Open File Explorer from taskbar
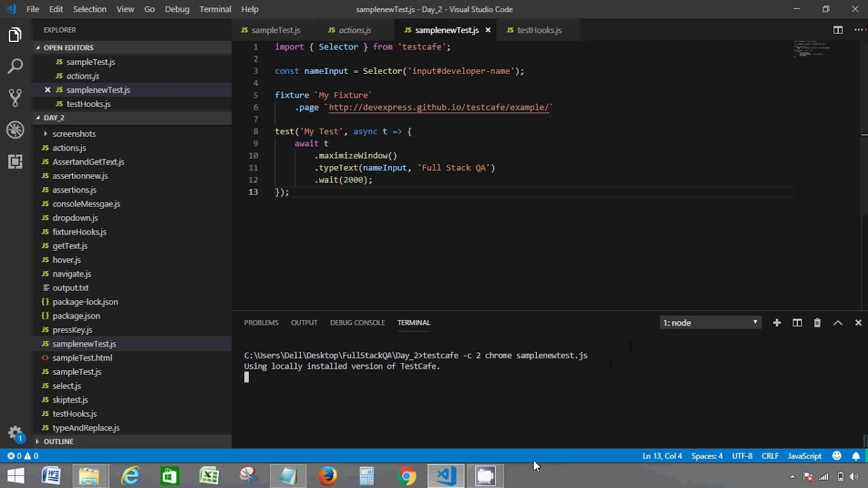The image size is (868, 488). pyautogui.click(x=89, y=476)
